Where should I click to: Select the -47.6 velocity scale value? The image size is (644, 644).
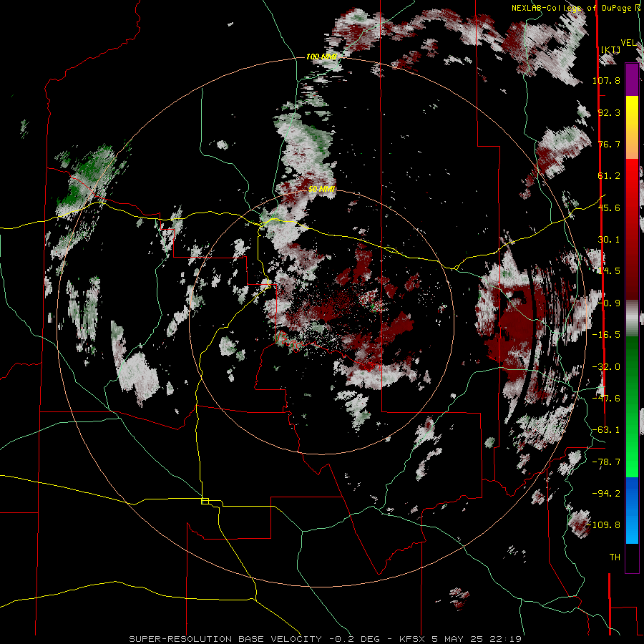606,399
